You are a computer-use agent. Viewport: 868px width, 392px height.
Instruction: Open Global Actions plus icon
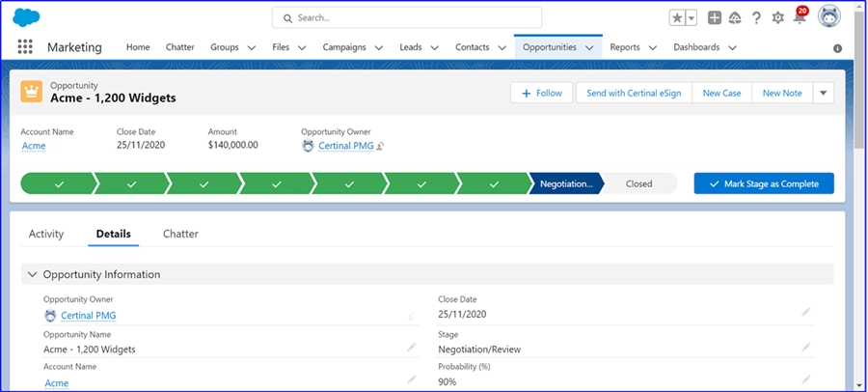pyautogui.click(x=715, y=17)
